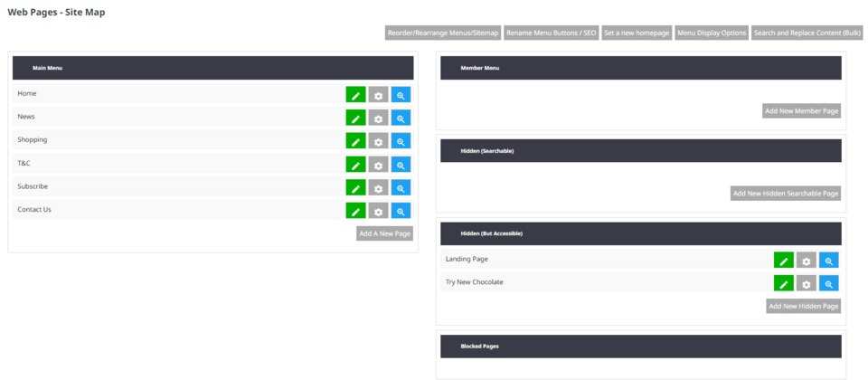Select Set a new homepage
868x380 pixels.
pos(637,33)
